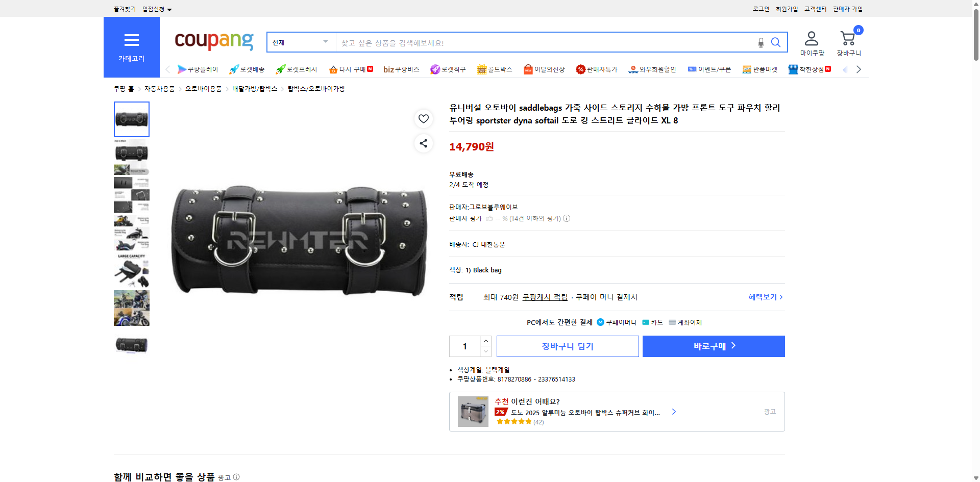The height and width of the screenshot is (482, 980).
Task: Expand the 입점신청 dropdown in top bar
Action: point(157,9)
